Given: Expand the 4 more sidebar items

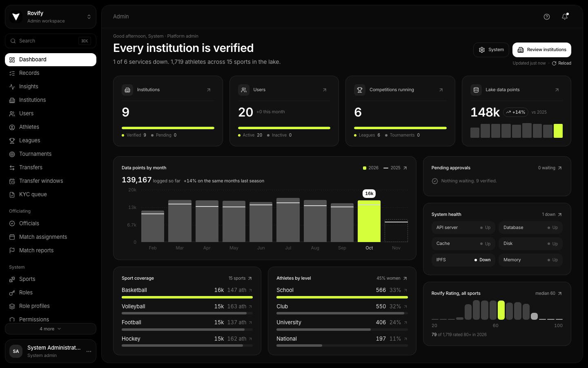Looking at the screenshot, I should [51, 329].
